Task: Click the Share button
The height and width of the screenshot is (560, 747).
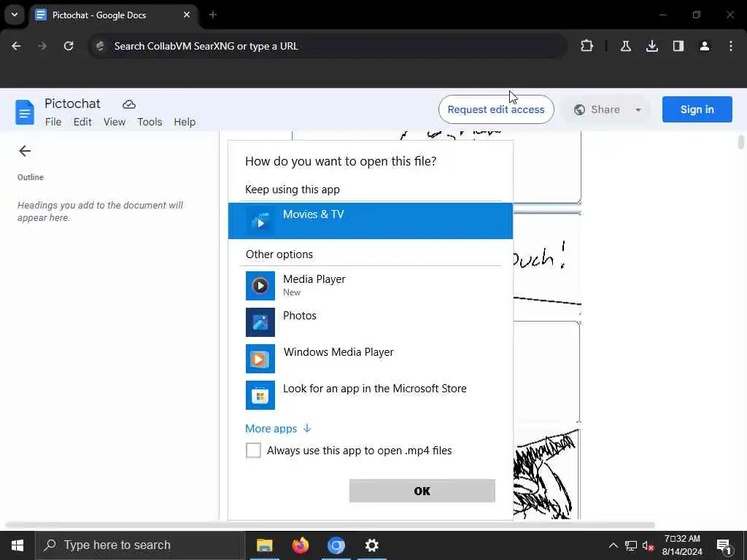Action: [x=597, y=109]
